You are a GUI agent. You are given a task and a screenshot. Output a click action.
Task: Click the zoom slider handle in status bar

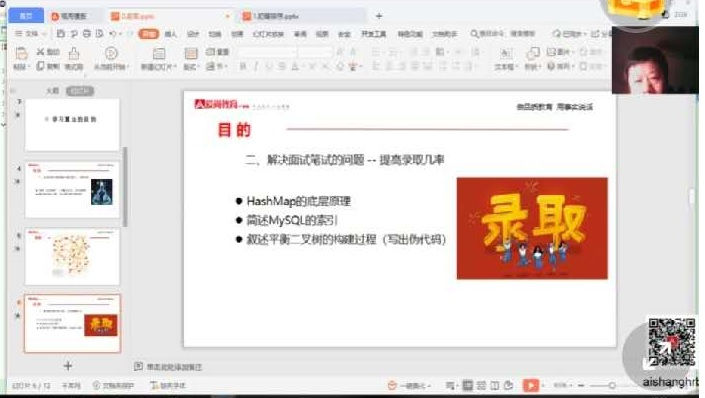tap(612, 385)
